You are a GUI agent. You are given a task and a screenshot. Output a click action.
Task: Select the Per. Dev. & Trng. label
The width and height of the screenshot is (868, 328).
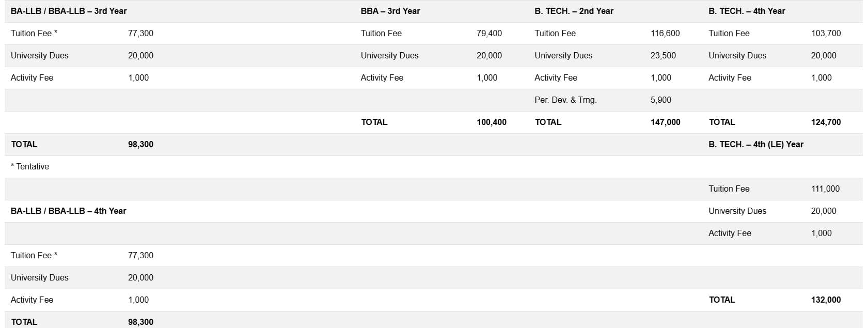(x=565, y=100)
